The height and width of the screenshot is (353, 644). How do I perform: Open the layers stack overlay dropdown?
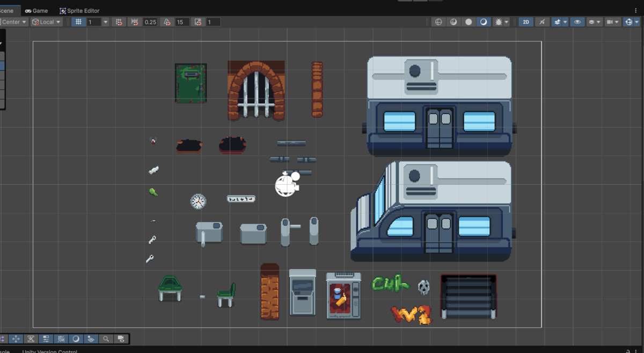click(594, 22)
